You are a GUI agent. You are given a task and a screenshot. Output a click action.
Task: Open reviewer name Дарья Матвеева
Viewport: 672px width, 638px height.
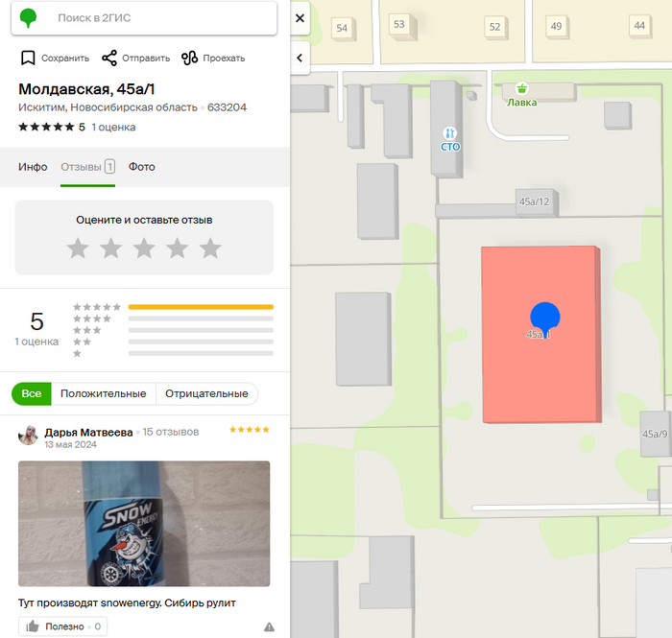(x=88, y=433)
